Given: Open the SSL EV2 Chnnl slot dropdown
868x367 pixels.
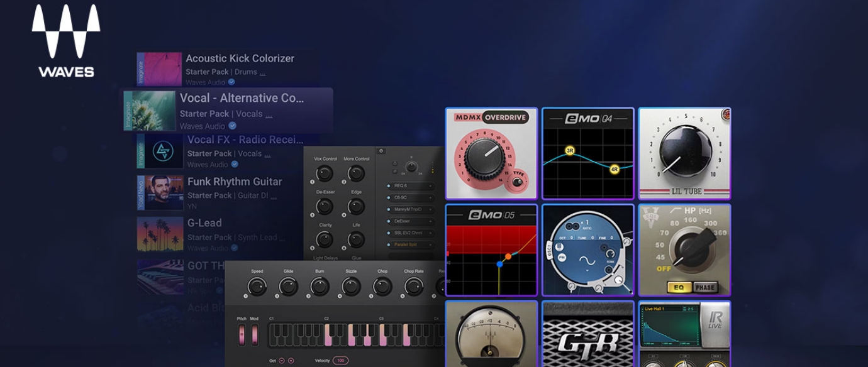Looking at the screenshot, I should 411,233.
